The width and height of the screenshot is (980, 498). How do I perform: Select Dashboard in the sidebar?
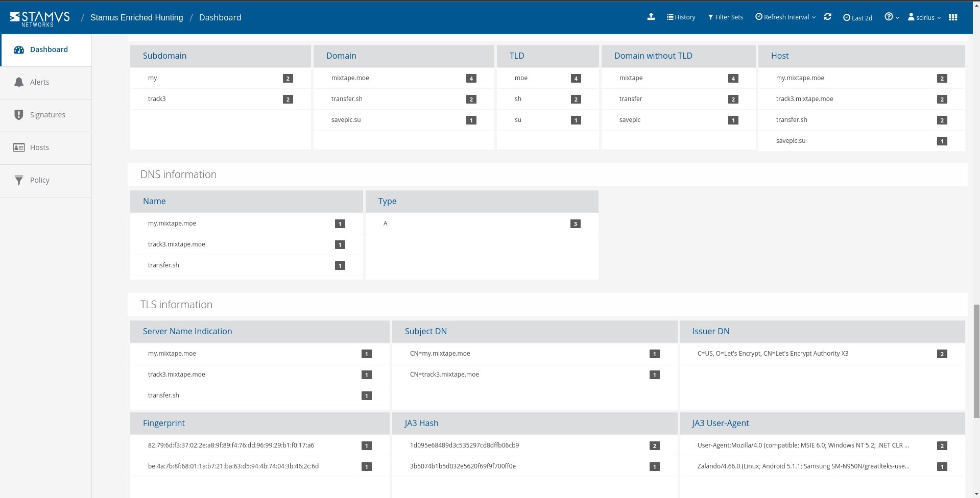click(46, 50)
